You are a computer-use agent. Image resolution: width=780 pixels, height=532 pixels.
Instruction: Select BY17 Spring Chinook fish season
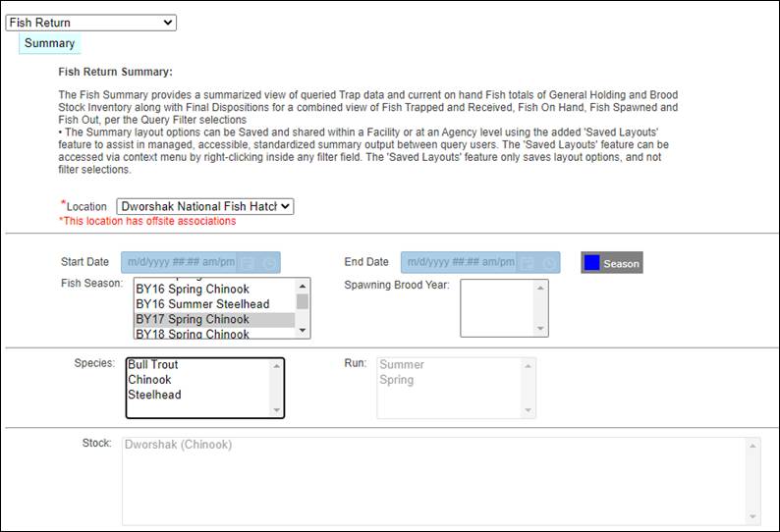[193, 319]
